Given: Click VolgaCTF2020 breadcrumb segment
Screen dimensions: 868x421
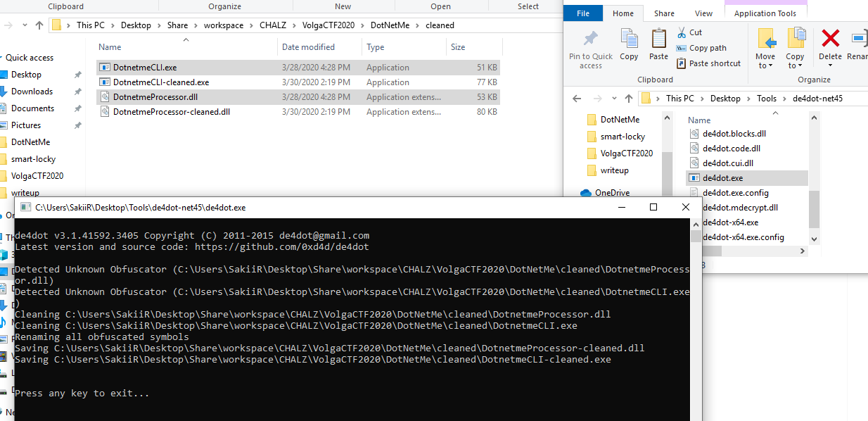Looking at the screenshot, I should pos(329,25).
